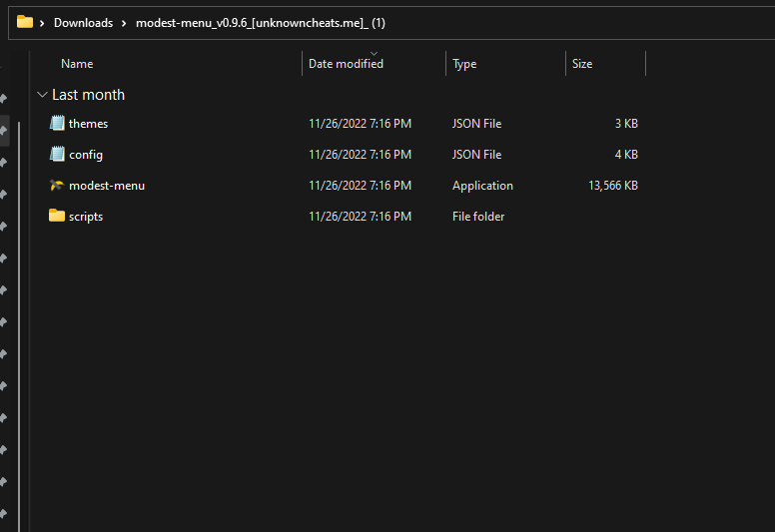Click the folder icon in address bar
This screenshot has width=775, height=532.
point(25,22)
